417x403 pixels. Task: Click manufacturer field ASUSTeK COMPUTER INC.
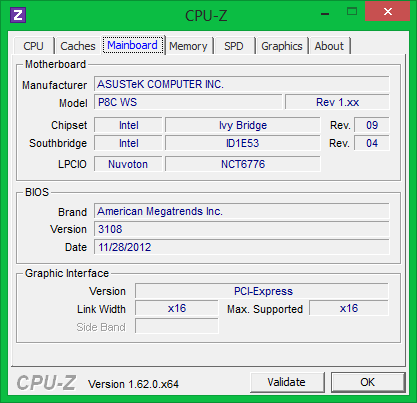click(x=242, y=84)
